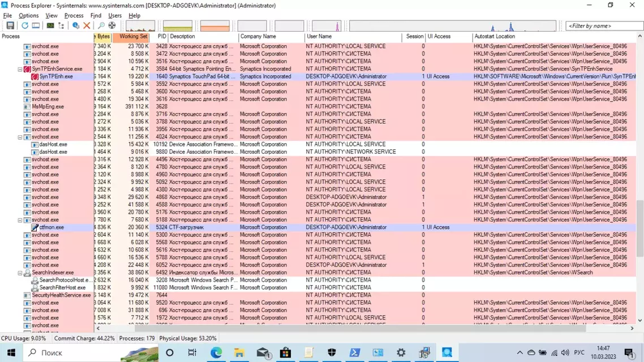
Task: Sort by the Process column header
Action: (x=47, y=37)
